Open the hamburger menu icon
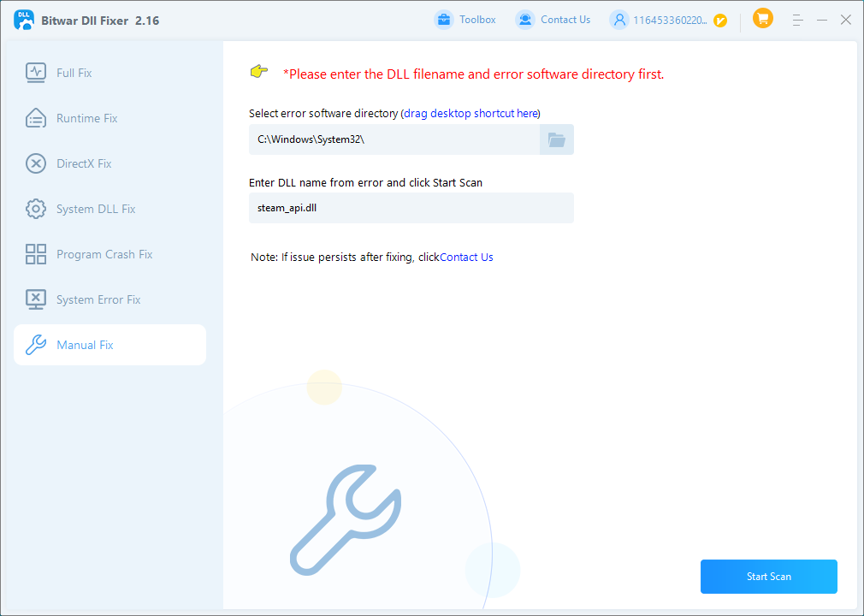The width and height of the screenshot is (864, 616). (x=797, y=21)
